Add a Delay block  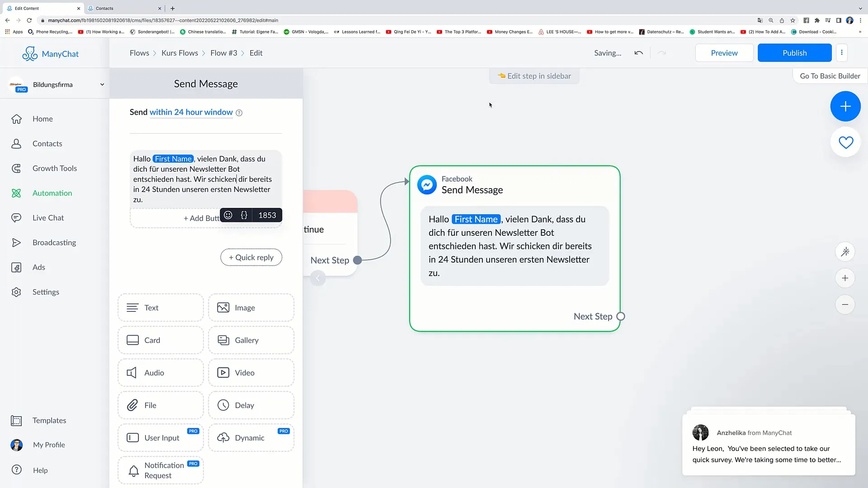pyautogui.click(x=251, y=405)
